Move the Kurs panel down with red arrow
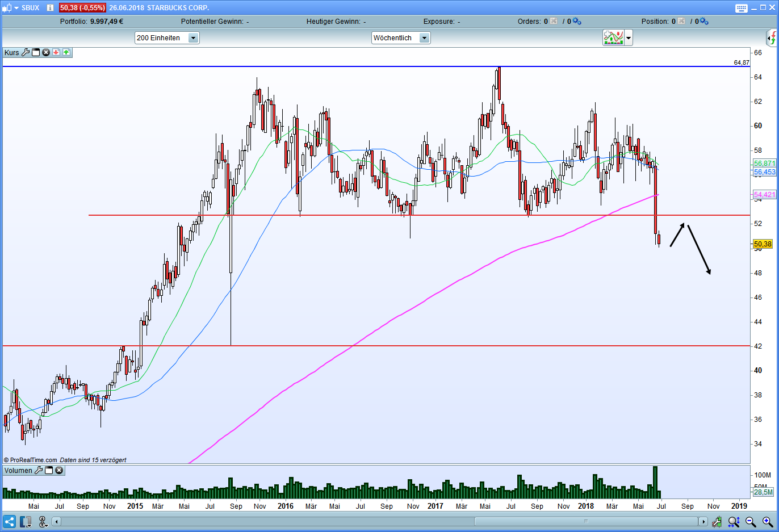Screen dimensions: 779x532 (56, 52)
